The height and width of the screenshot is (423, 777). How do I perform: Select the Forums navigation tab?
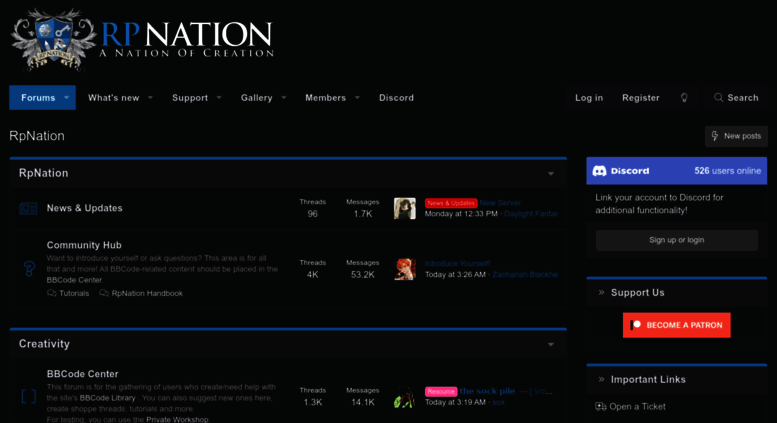(38, 98)
